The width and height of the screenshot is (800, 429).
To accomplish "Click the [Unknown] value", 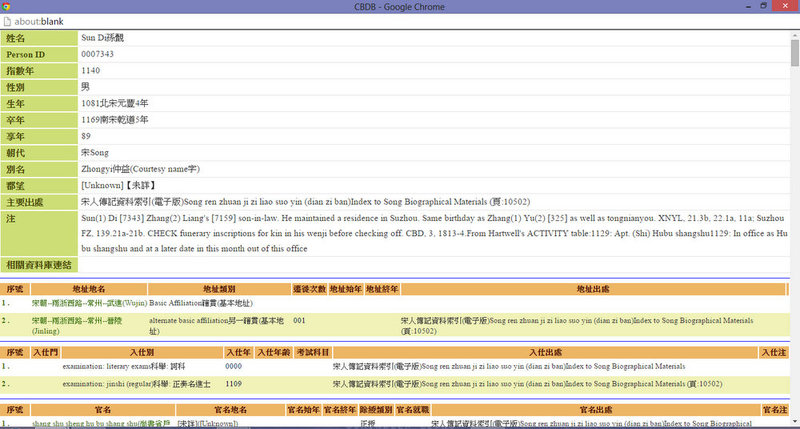I will coord(118,185).
